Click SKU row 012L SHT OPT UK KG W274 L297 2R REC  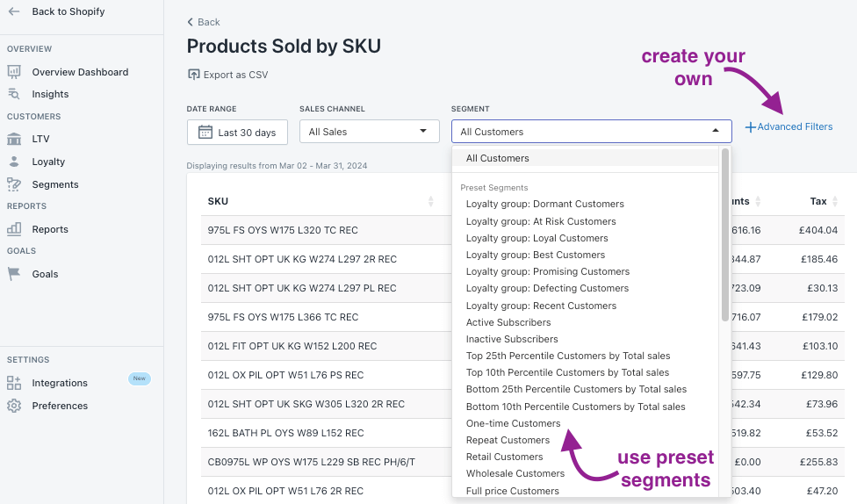click(302, 259)
